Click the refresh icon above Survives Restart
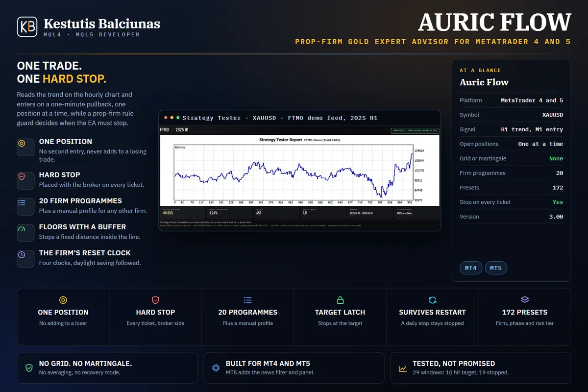Image resolution: width=588 pixels, height=392 pixels. click(x=432, y=300)
